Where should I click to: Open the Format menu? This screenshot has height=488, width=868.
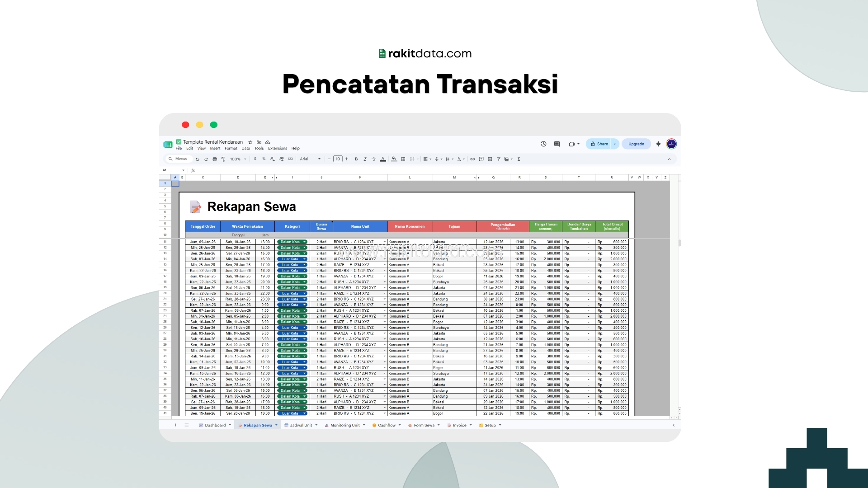point(231,149)
